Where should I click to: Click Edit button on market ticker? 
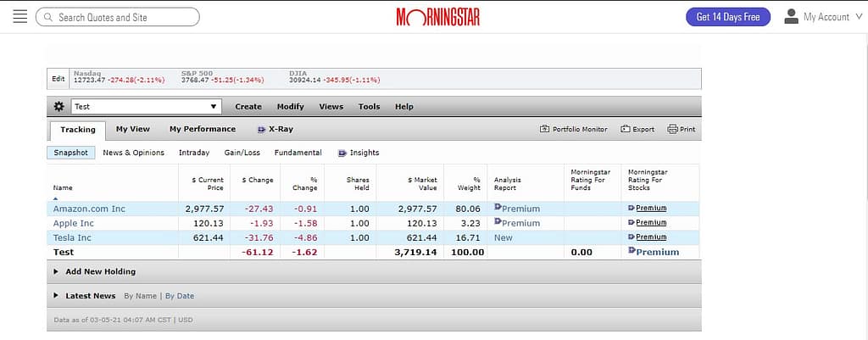58,79
